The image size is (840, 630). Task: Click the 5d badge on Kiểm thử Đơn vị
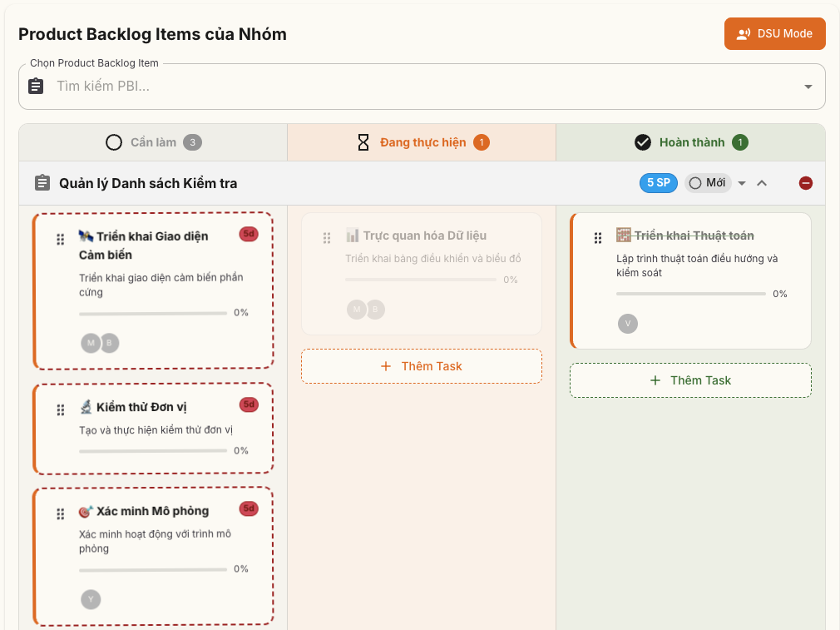[x=249, y=404]
